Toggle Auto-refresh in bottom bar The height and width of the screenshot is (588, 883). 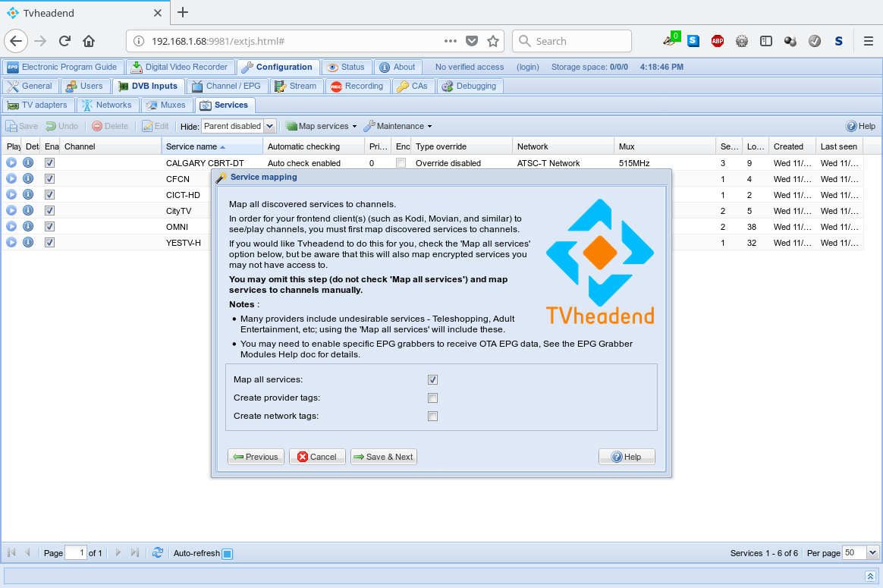coord(227,554)
